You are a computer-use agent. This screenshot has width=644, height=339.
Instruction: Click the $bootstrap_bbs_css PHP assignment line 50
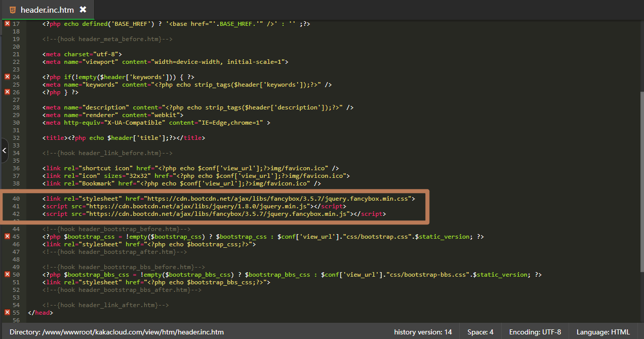[x=292, y=275]
